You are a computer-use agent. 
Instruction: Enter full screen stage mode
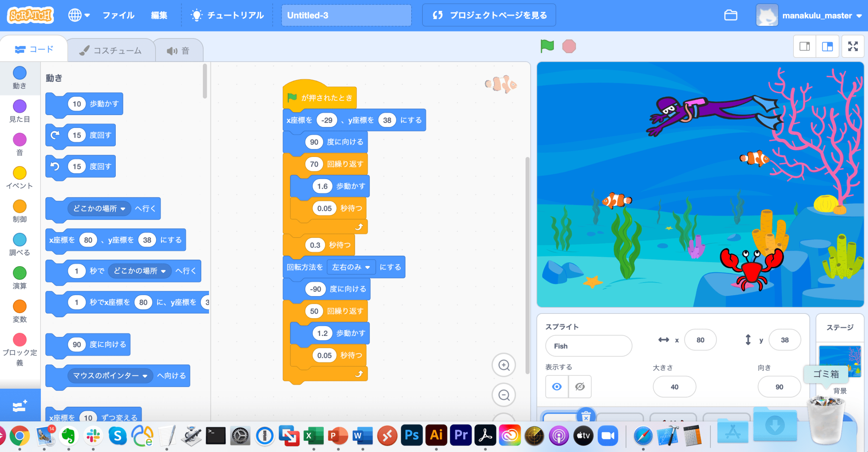coord(853,46)
